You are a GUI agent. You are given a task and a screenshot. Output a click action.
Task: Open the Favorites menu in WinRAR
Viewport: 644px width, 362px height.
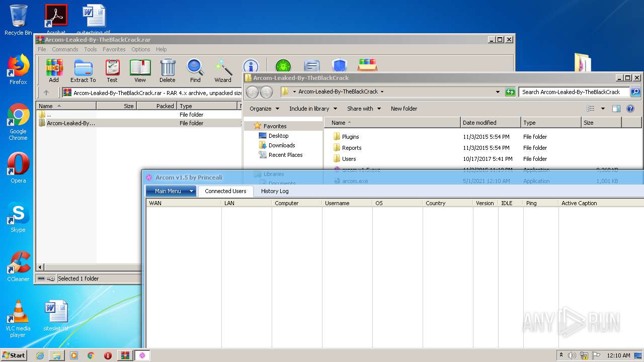pyautogui.click(x=114, y=49)
